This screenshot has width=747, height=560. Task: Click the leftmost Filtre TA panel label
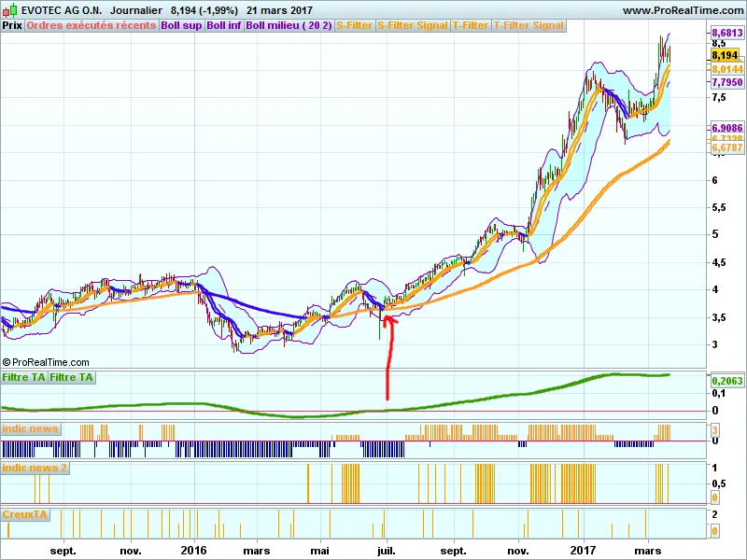coord(24,377)
